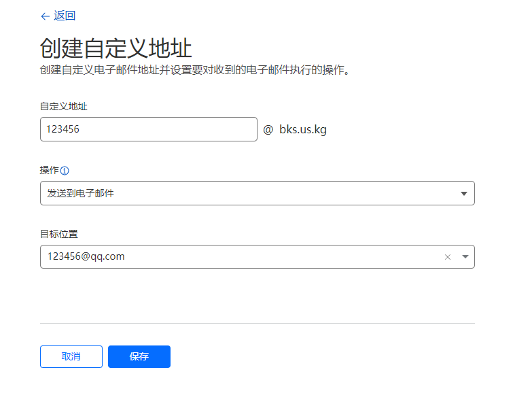Click the info icon beside 操作
The height and width of the screenshot is (406, 532).
(65, 171)
